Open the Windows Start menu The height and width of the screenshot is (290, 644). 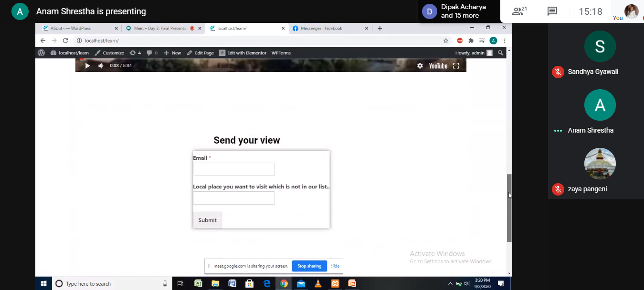point(43,283)
